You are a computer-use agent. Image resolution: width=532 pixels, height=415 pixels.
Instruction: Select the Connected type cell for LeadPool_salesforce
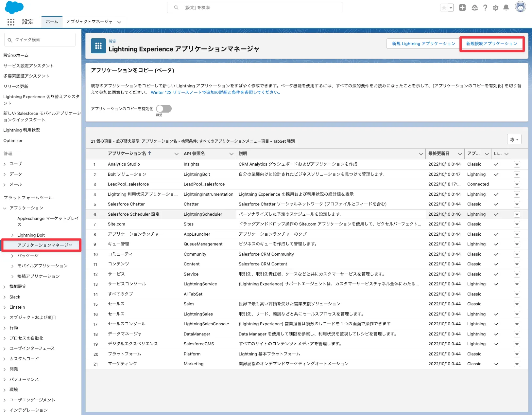[x=478, y=184]
